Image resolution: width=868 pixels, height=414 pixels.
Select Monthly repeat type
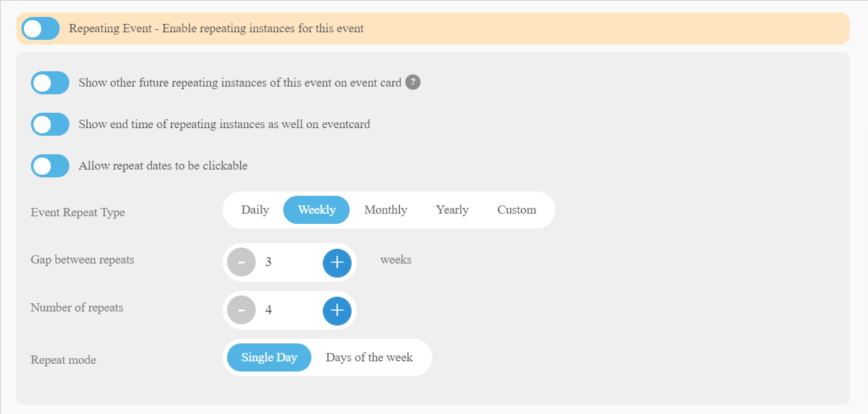(386, 210)
